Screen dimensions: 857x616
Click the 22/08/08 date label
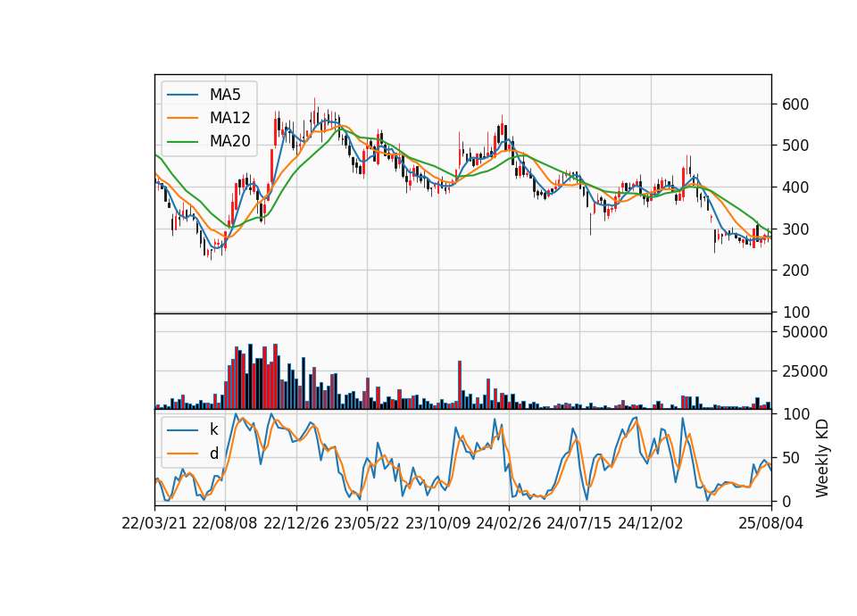[x=225, y=523]
